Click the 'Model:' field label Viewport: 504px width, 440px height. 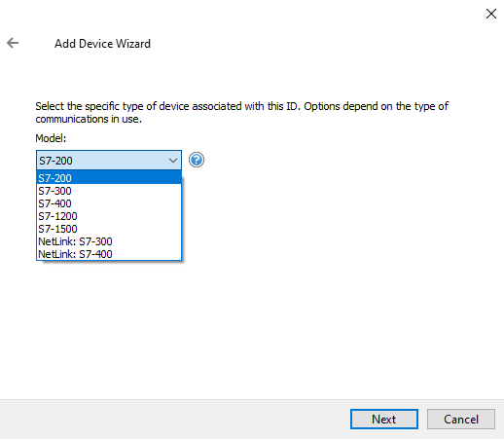pyautogui.click(x=51, y=138)
